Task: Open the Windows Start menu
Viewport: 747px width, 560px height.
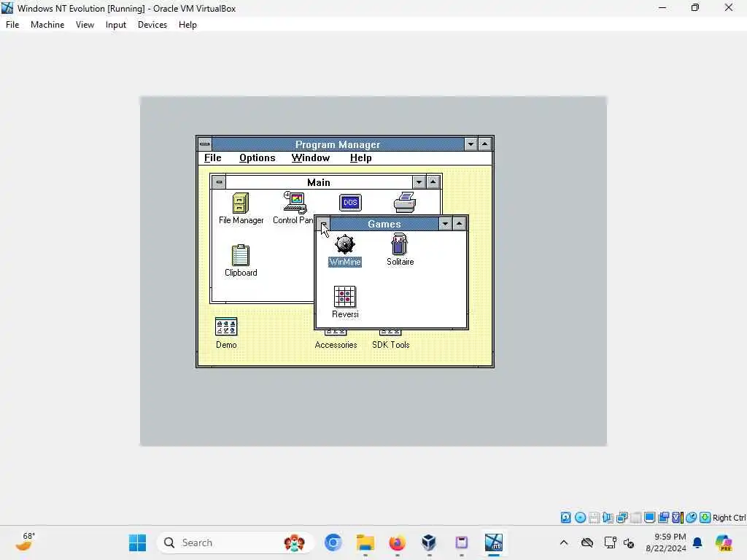Action: click(x=138, y=542)
